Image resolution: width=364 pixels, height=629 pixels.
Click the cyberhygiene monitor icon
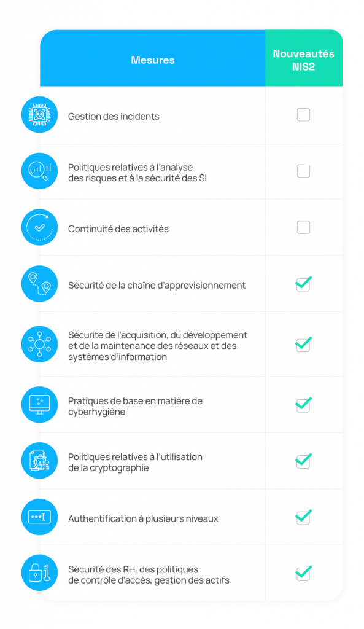pos(39,405)
